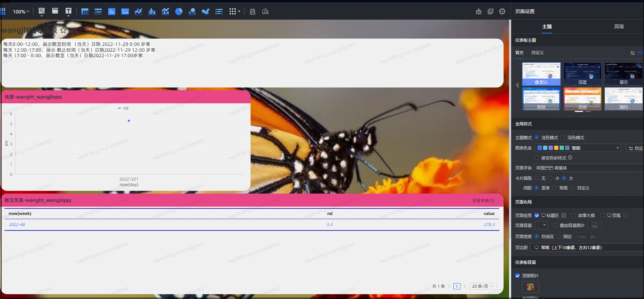Switch to the 高级 tab
The width and height of the screenshot is (644, 299).
point(619,27)
